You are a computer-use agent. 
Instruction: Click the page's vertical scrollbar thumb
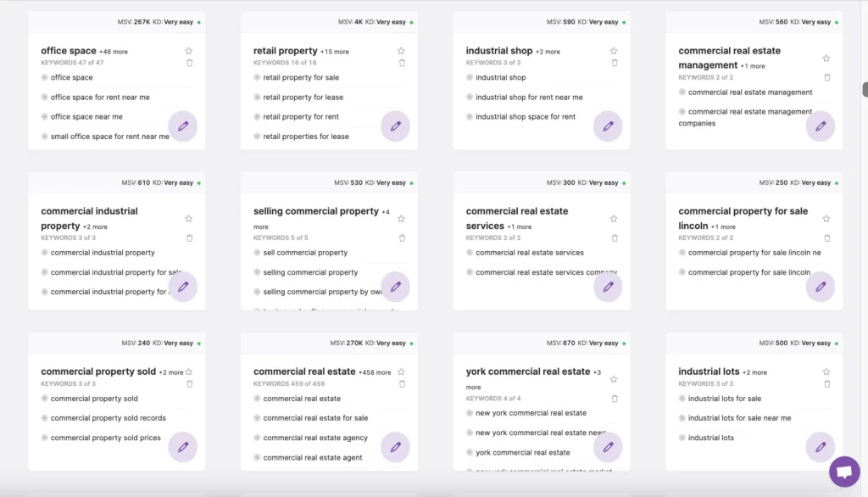pyautogui.click(x=865, y=89)
